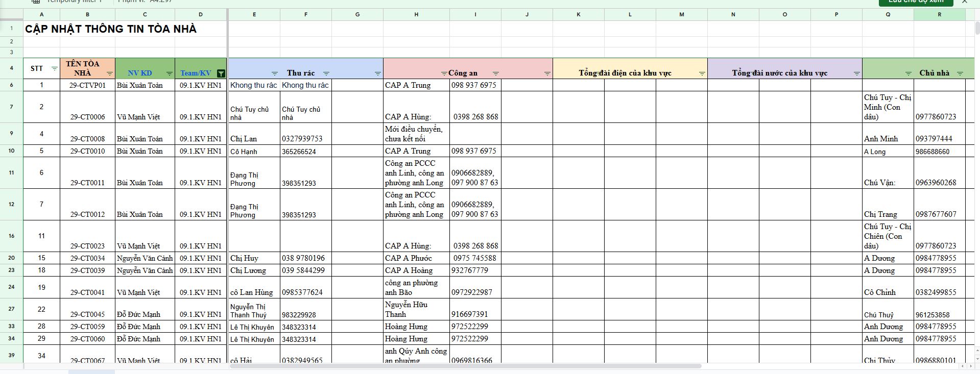Open filter for TÊN TÒA NHÀ column
This screenshot has height=374, width=980.
point(109,73)
